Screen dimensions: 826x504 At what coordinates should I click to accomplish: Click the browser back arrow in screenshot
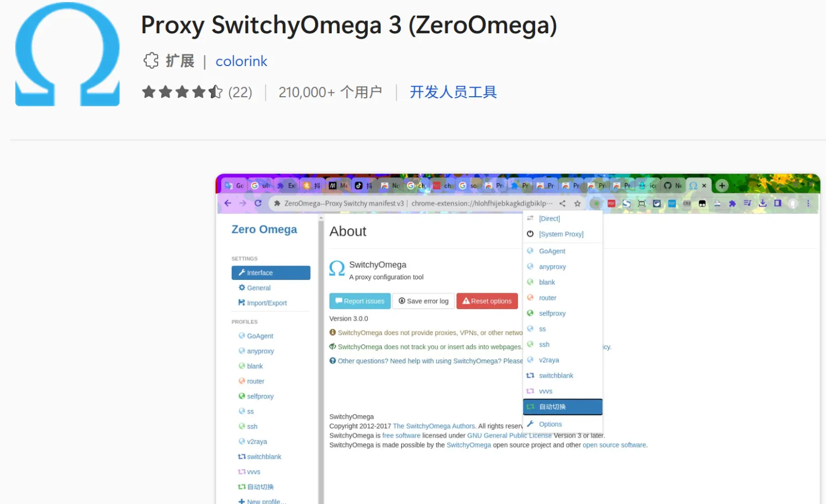[x=227, y=203]
